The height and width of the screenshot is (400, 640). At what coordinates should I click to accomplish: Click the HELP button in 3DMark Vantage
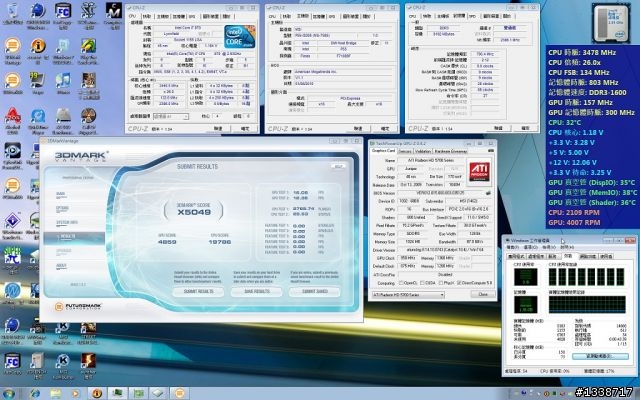[x=338, y=167]
